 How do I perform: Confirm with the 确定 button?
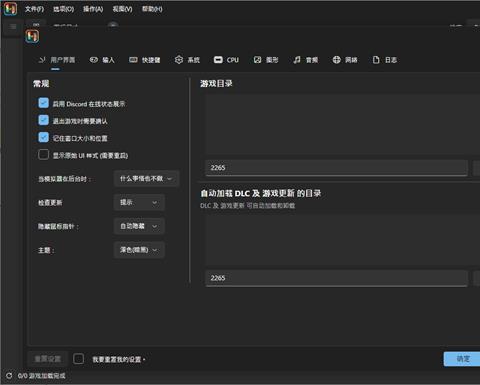point(463,359)
